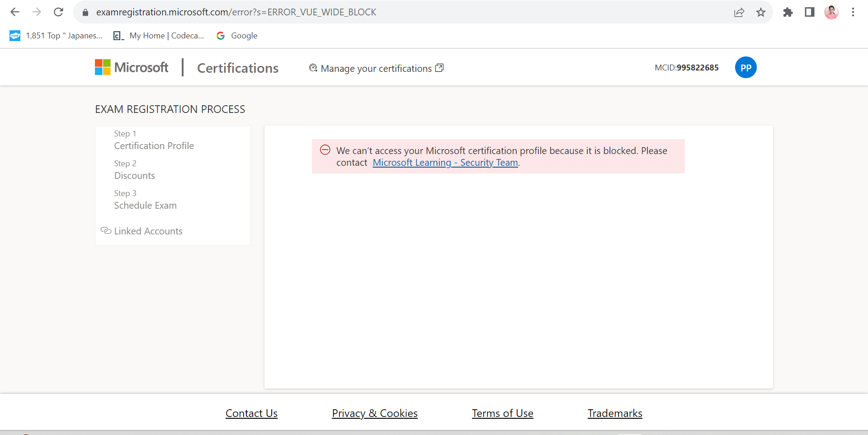Open the Chrome three-dot menu
Screen dimensions: 868x435
[853, 12]
